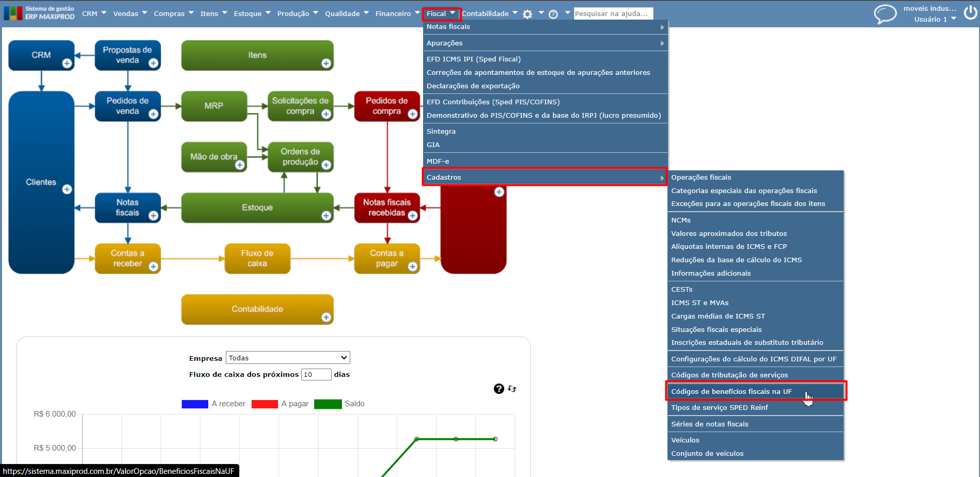980x477 pixels.
Task: Click the plus icon on Contabilidade block
Action: tap(326, 317)
